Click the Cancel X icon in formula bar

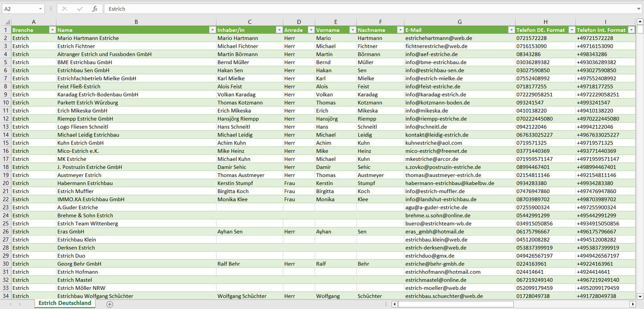65,9
